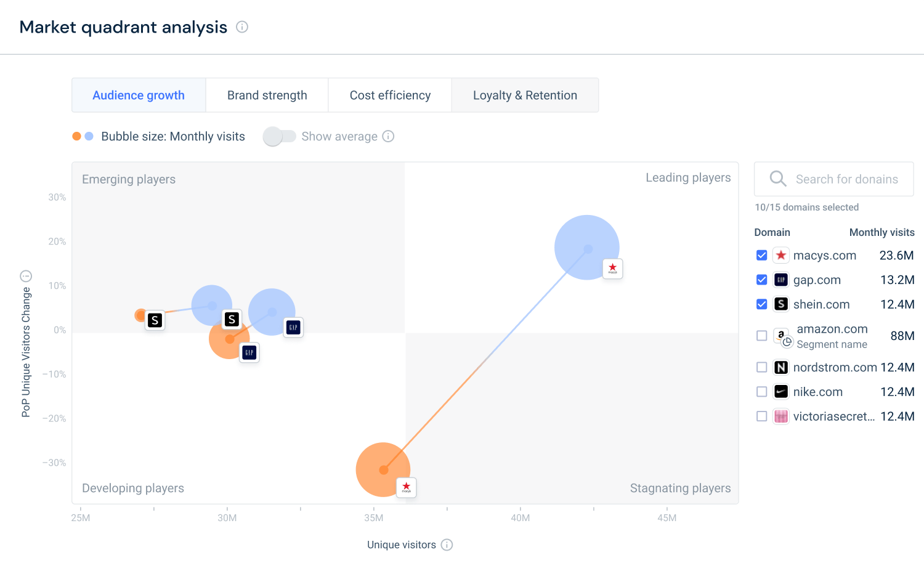Click the '10/15 domains selected' text
Image resolution: width=924 pixels, height=563 pixels.
[806, 207]
